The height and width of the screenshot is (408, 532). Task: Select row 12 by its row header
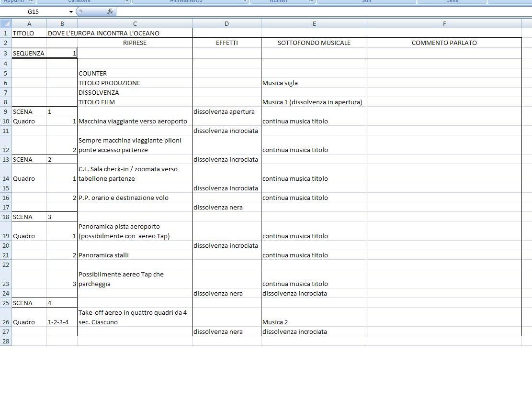click(x=6, y=145)
